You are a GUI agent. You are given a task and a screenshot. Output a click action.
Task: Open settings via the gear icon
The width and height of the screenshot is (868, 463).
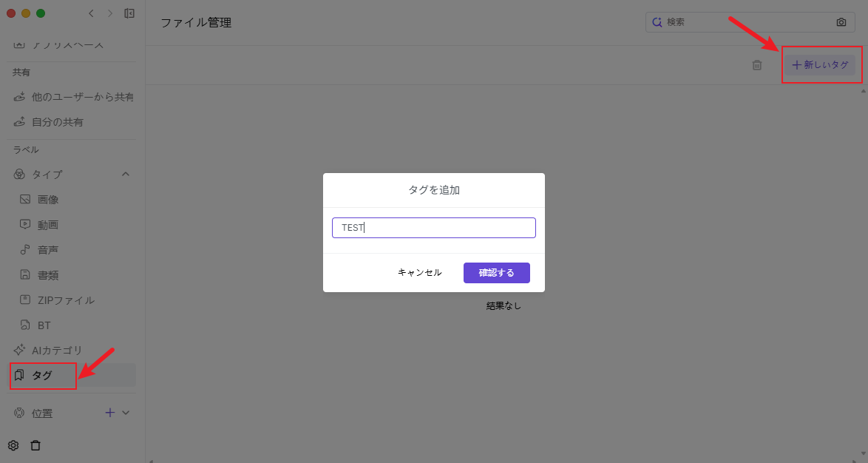[13, 445]
